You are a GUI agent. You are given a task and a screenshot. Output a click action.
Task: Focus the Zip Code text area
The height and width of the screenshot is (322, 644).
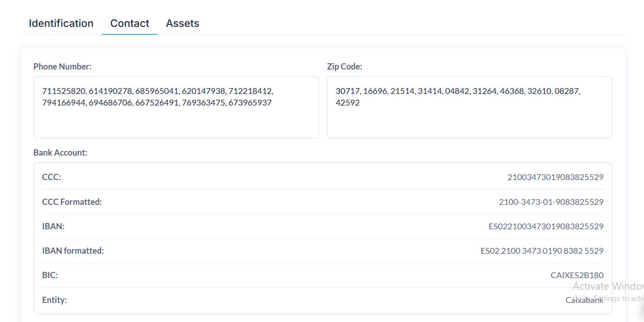click(469, 120)
